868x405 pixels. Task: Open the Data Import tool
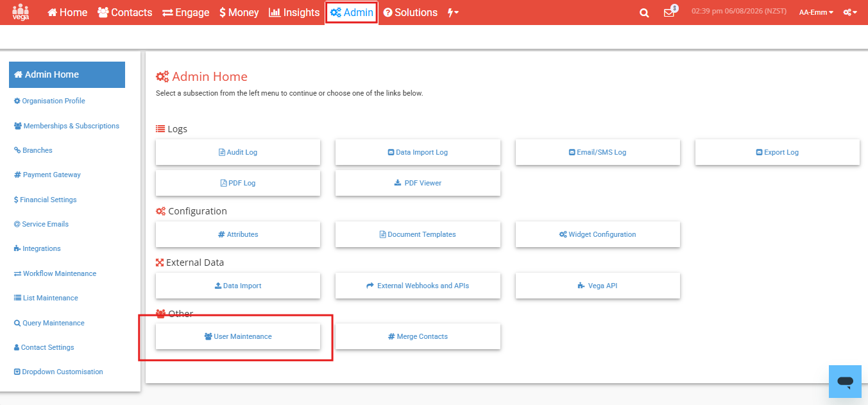point(238,286)
